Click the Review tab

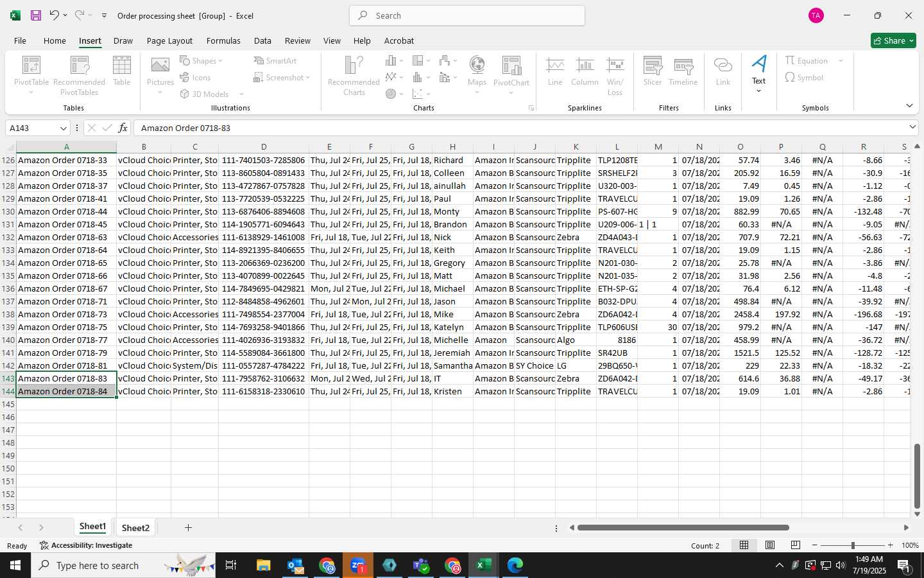click(x=297, y=40)
